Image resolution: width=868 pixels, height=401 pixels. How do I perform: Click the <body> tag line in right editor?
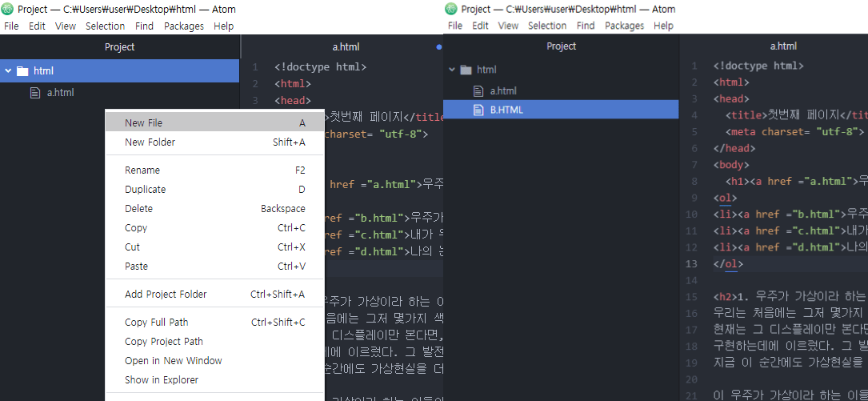(x=731, y=165)
